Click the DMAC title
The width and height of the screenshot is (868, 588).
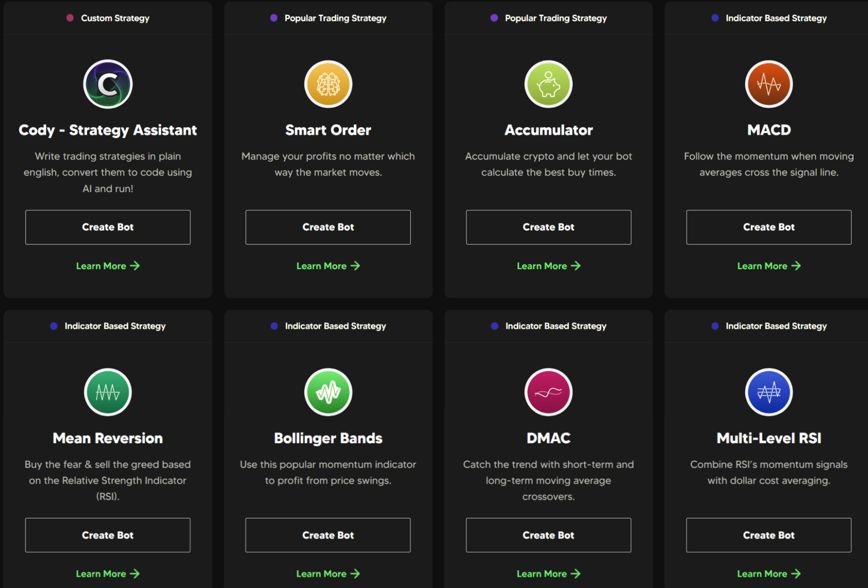click(548, 438)
